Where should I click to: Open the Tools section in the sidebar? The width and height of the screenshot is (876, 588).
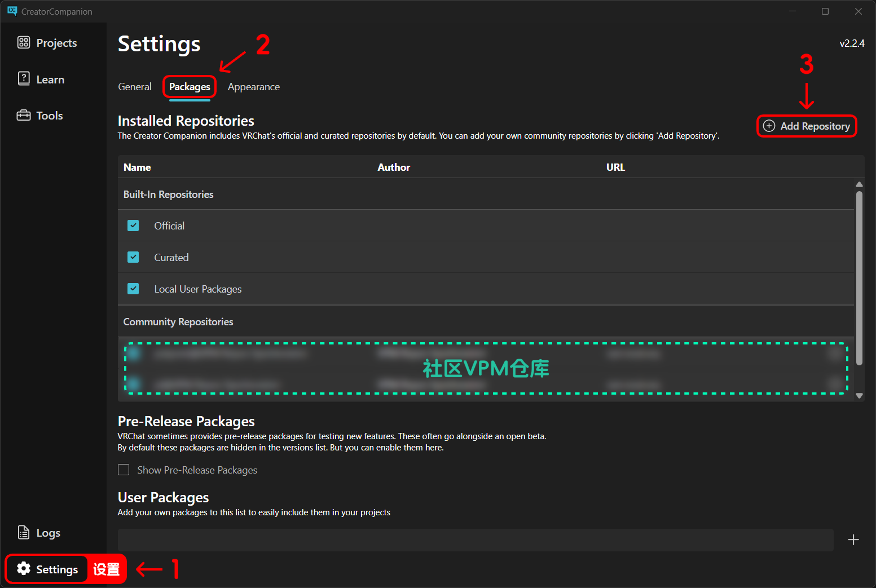pos(39,116)
